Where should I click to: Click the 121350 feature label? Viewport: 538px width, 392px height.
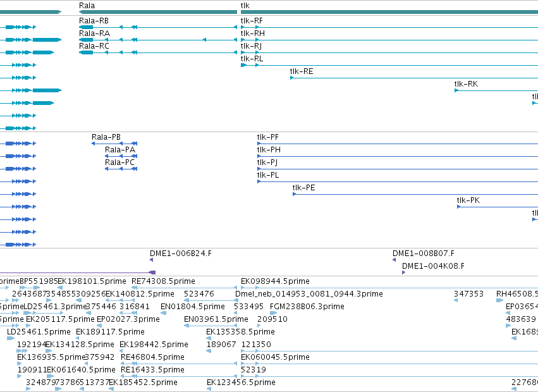[x=256, y=345]
